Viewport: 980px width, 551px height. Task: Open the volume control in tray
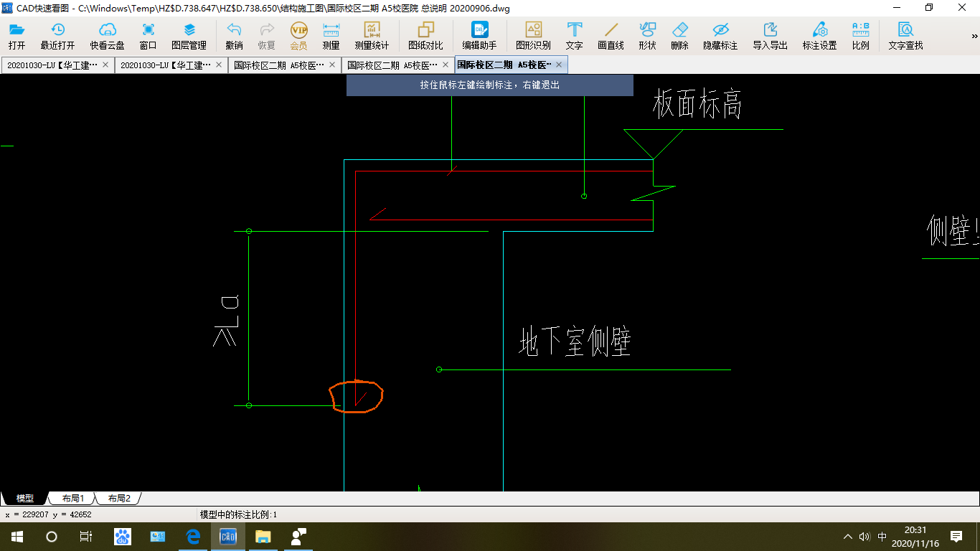click(864, 537)
